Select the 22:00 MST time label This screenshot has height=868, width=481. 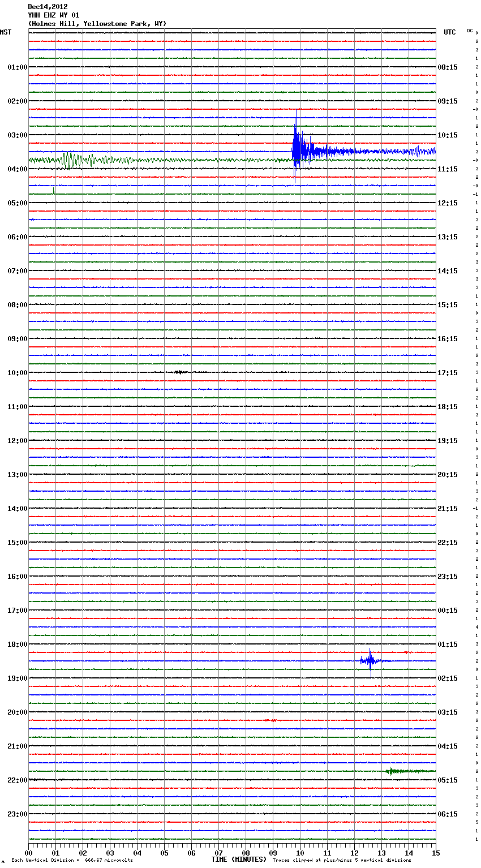tap(18, 780)
